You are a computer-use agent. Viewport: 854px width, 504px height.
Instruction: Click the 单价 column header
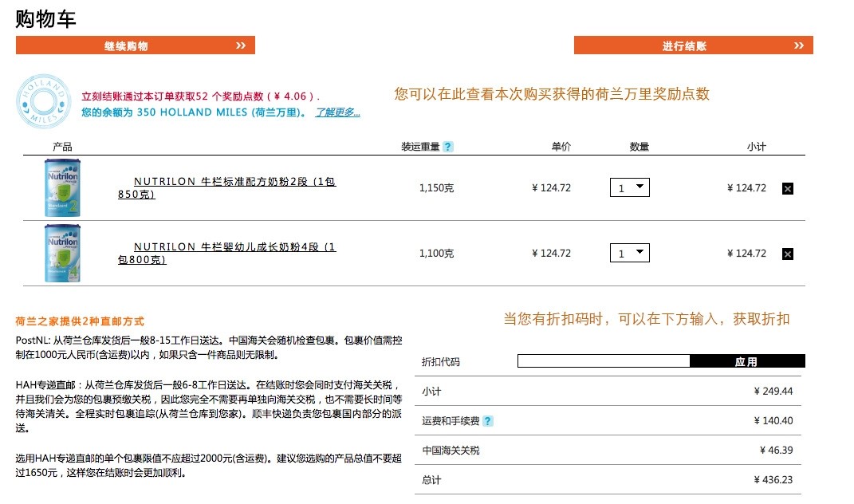[561, 147]
